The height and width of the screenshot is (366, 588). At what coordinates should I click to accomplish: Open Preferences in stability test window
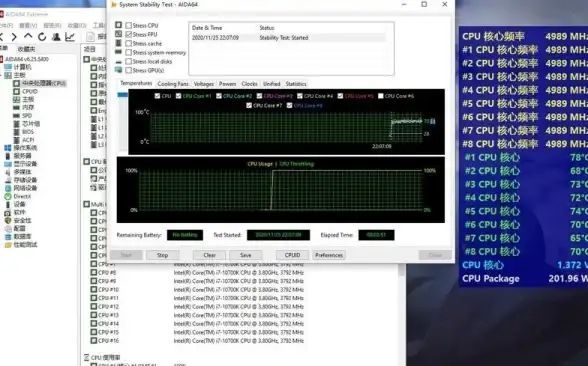tap(329, 255)
